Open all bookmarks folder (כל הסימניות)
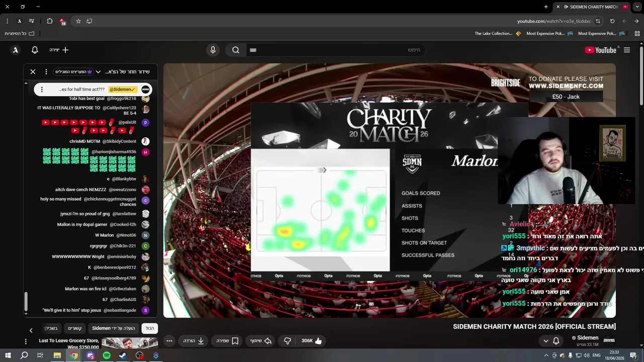Screen dimensions: 644x362 pyautogui.click(x=19, y=34)
